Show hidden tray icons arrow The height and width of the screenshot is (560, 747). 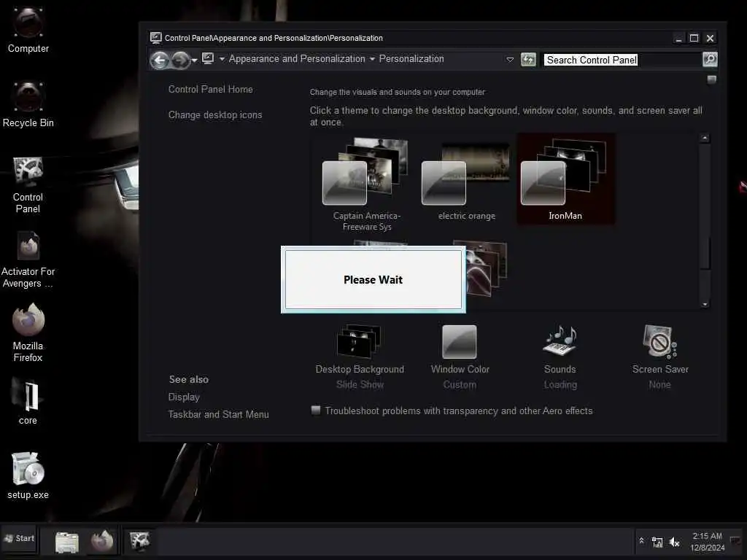641,541
